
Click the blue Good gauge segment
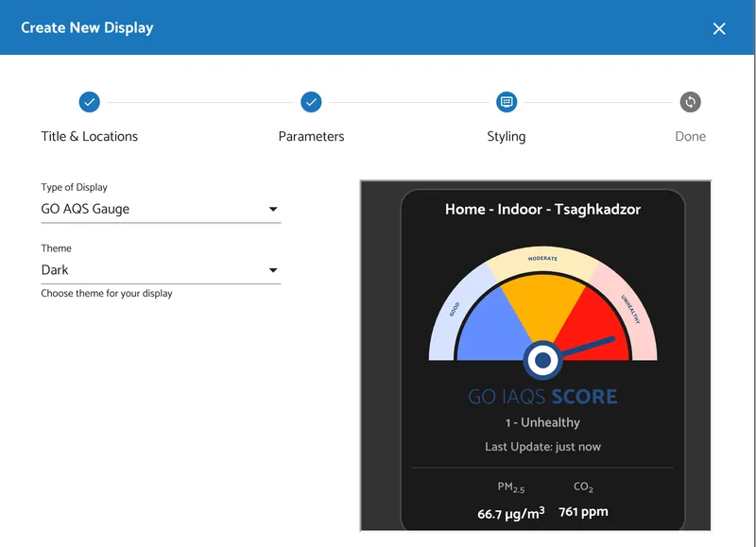[490, 328]
